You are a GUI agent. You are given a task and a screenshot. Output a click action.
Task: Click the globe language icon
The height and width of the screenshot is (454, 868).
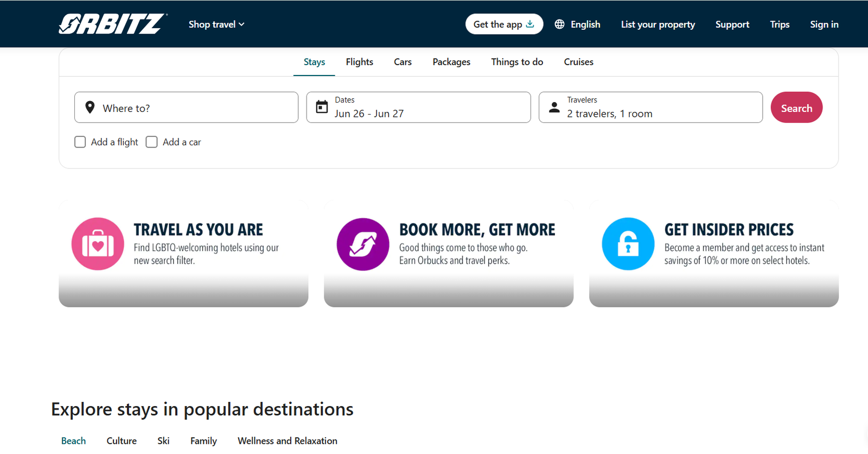[x=559, y=24]
